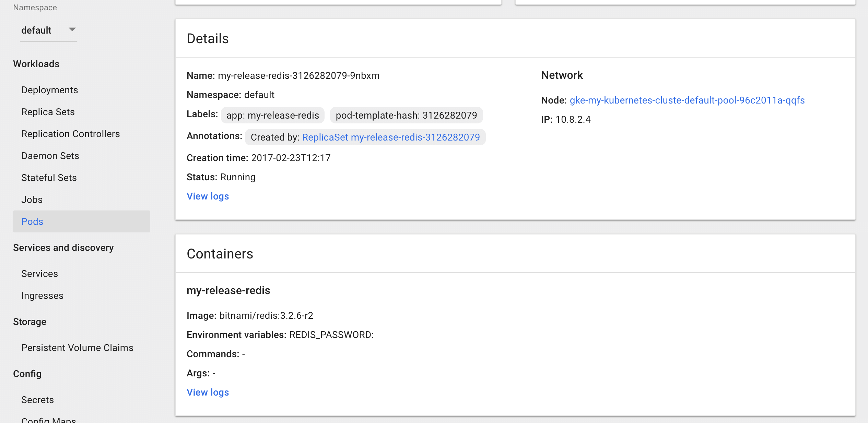Screen dimensions: 868x423
Task: Open Persistent Volume Claims page
Action: click(x=77, y=348)
